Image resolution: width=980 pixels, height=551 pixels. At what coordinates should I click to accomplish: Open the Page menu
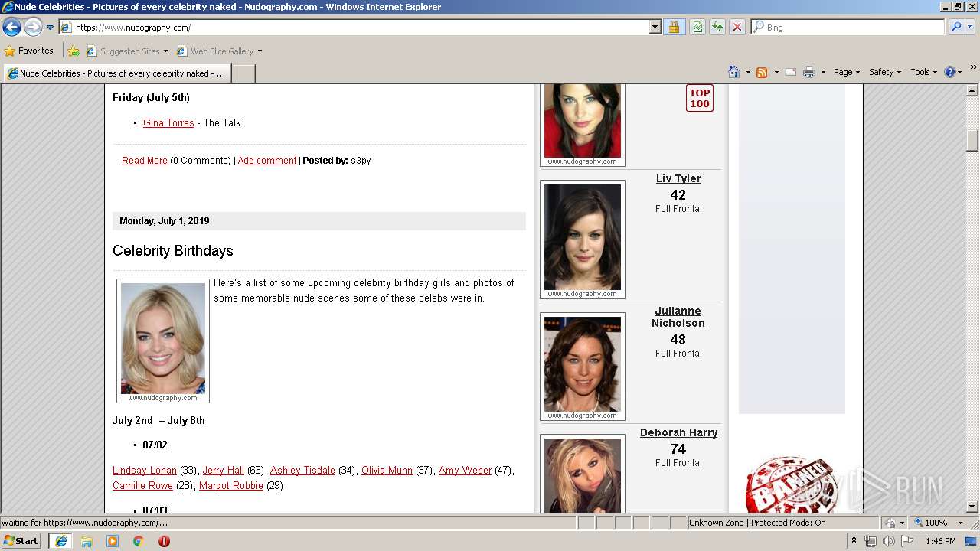(847, 72)
